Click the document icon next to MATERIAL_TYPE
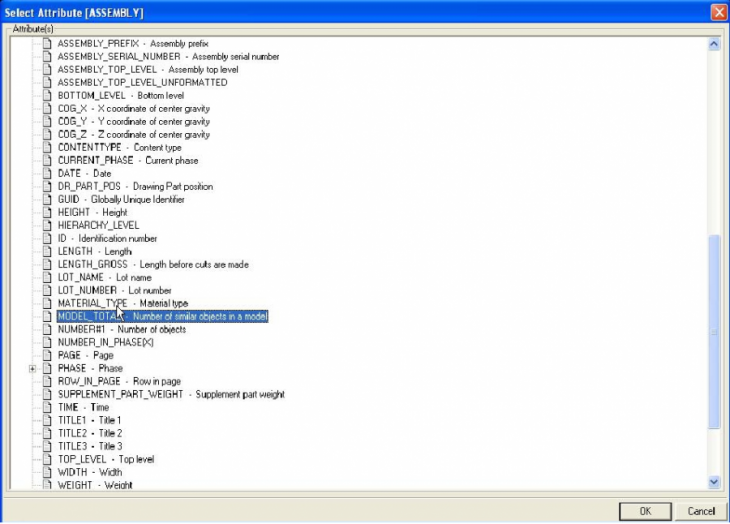 point(47,304)
